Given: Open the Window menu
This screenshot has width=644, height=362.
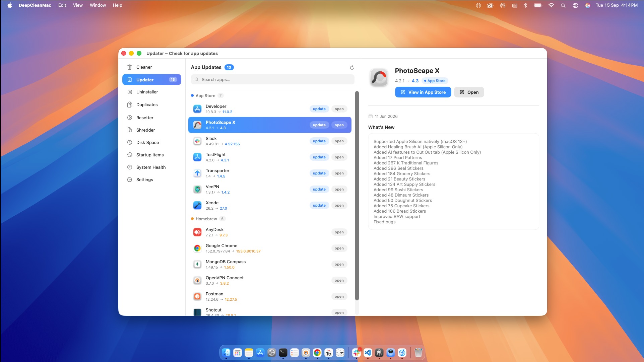Looking at the screenshot, I should coord(98,5).
